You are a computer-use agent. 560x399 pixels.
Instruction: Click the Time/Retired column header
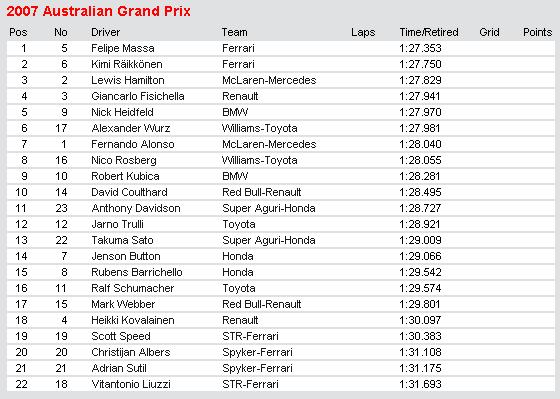[429, 32]
